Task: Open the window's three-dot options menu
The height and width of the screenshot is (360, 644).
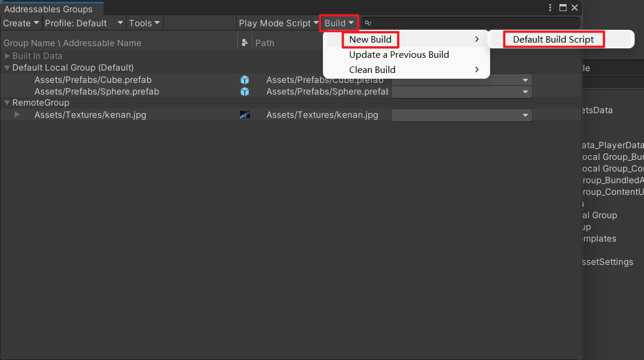Action: [x=550, y=8]
